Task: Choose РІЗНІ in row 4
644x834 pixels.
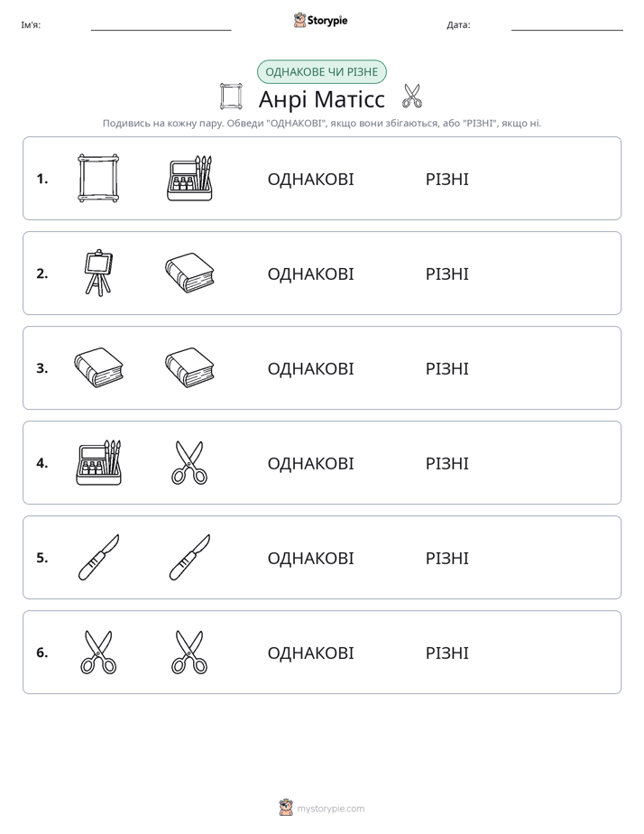Action: [446, 463]
